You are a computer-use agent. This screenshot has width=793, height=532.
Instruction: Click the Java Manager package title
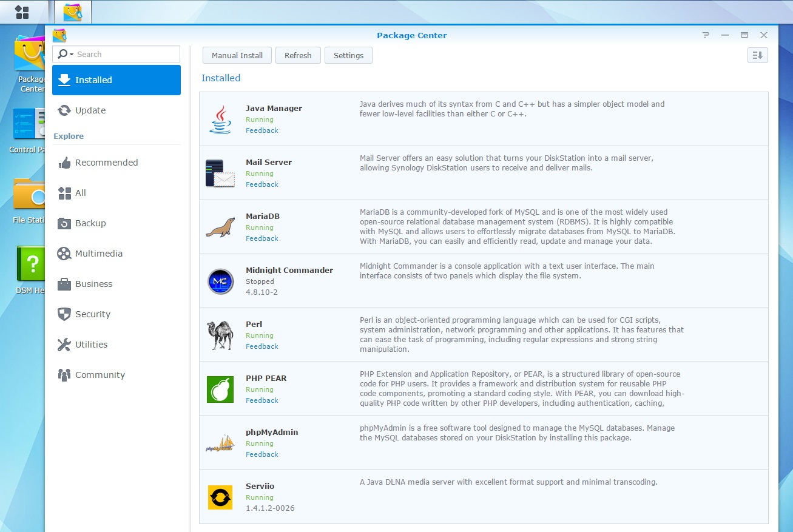274,109
